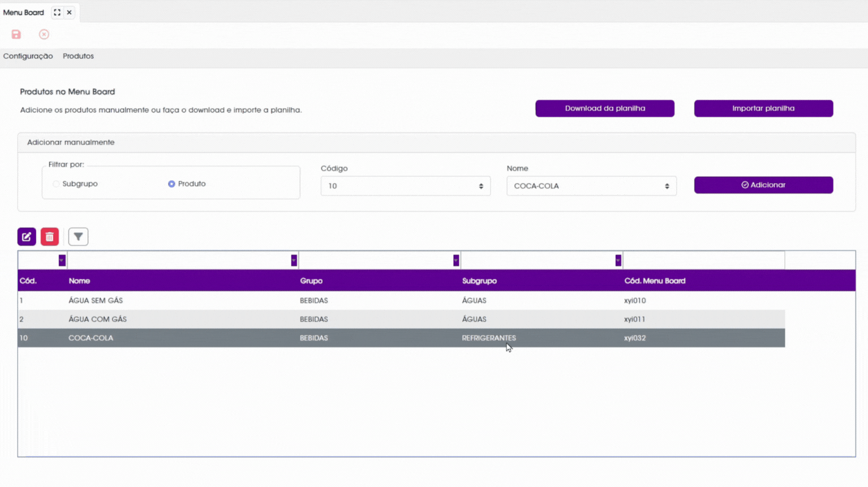Close the Menu Board tab
868x487 pixels.
pyautogui.click(x=69, y=12)
